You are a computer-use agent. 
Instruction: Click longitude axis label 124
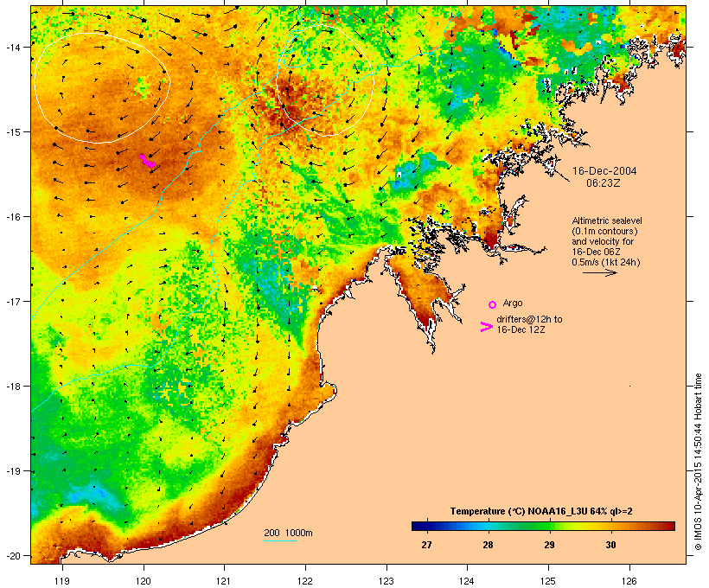click(468, 581)
